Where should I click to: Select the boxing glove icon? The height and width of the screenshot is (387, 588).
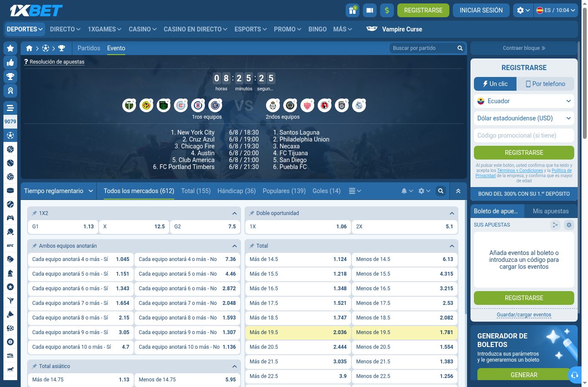click(x=10, y=259)
